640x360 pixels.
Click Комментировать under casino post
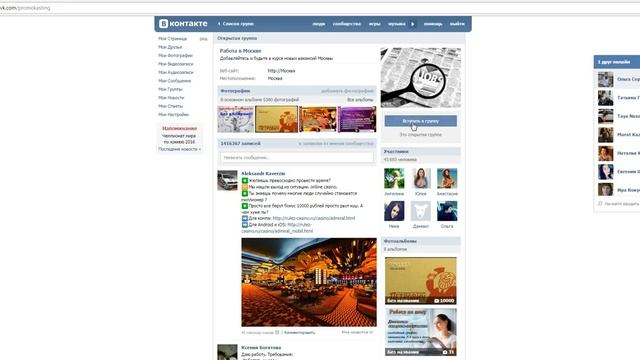(299, 333)
